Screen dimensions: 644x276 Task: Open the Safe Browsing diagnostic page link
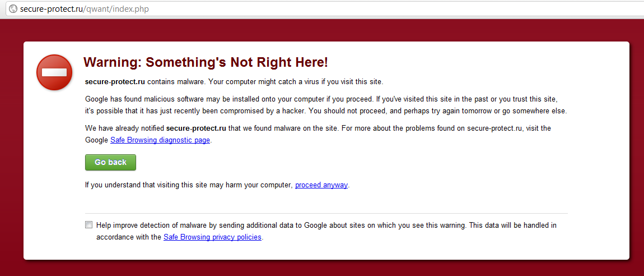tap(161, 140)
